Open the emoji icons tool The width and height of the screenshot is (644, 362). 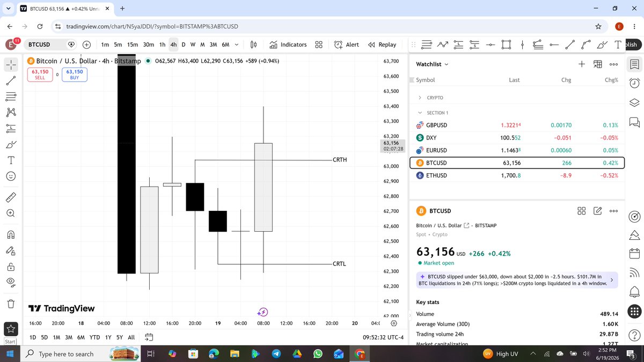click(x=12, y=176)
